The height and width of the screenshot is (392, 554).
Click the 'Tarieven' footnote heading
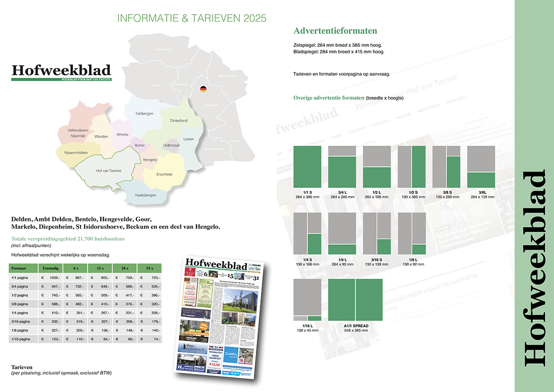22,367
